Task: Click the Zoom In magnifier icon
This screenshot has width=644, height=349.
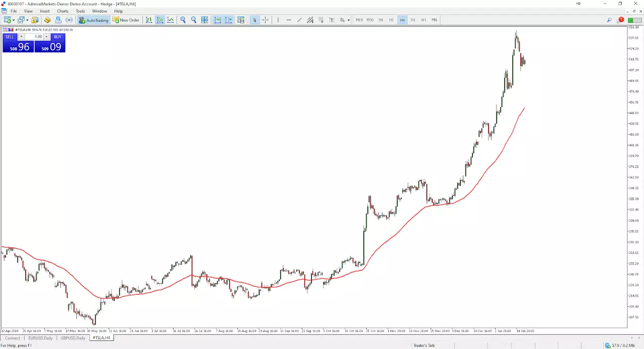Action: pos(183,20)
